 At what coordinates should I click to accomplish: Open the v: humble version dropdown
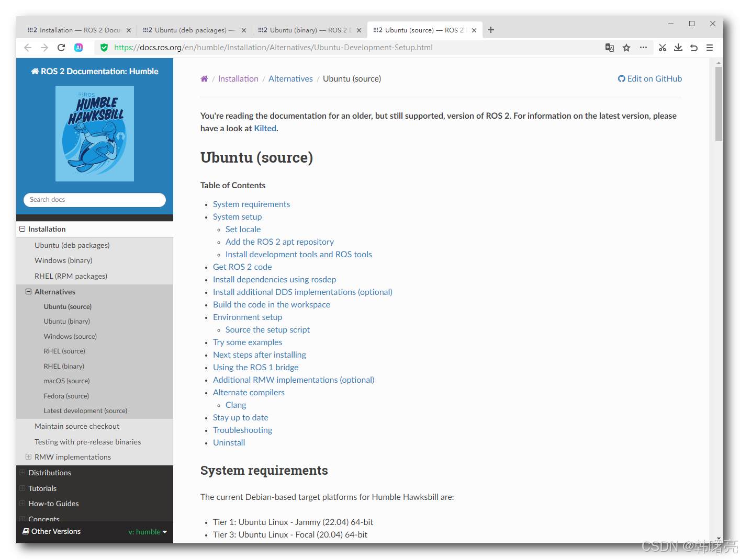[x=148, y=532]
